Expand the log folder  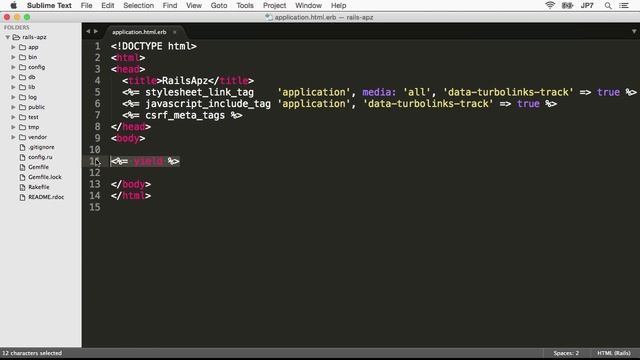pos(13,97)
